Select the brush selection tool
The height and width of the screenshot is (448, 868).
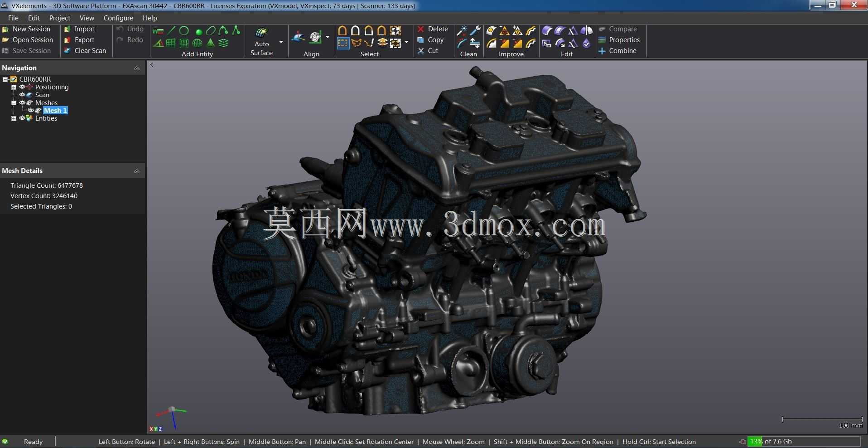click(369, 44)
